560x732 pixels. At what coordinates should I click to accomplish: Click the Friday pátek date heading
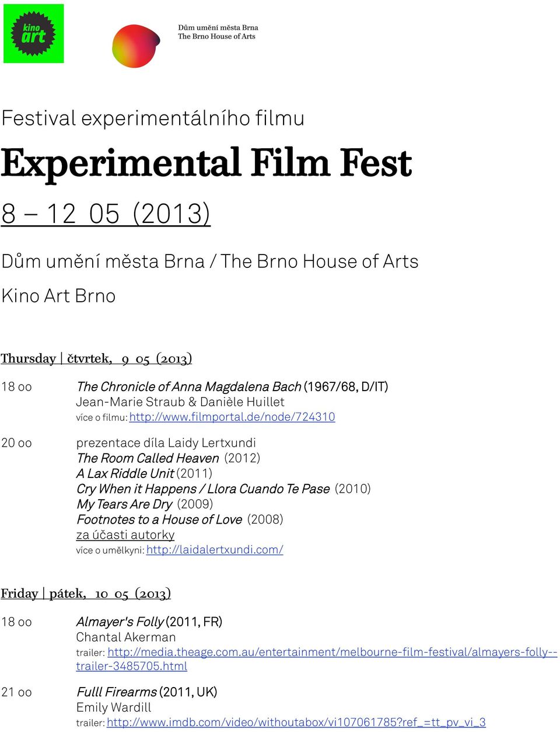click(86, 594)
